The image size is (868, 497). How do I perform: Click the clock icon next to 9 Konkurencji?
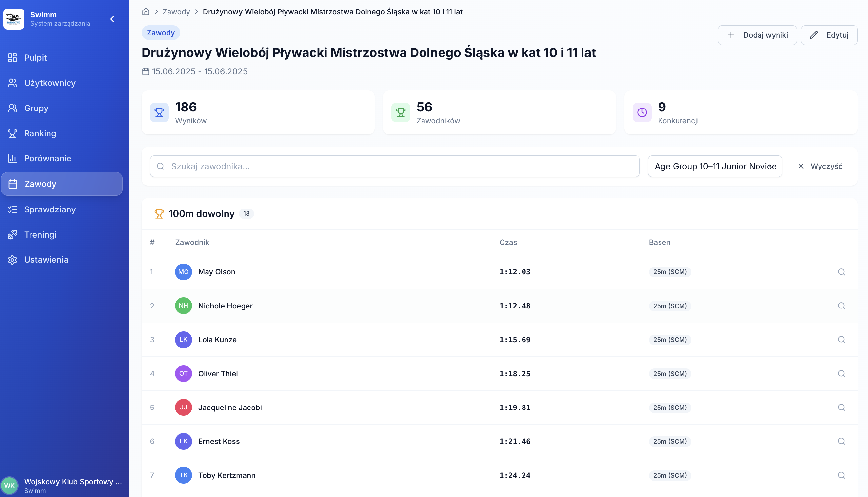point(642,112)
